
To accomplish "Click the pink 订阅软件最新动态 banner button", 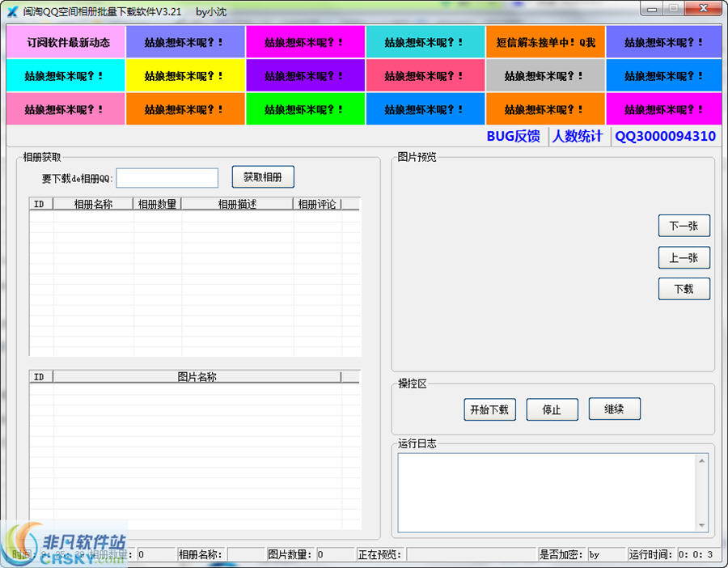I will [66, 42].
